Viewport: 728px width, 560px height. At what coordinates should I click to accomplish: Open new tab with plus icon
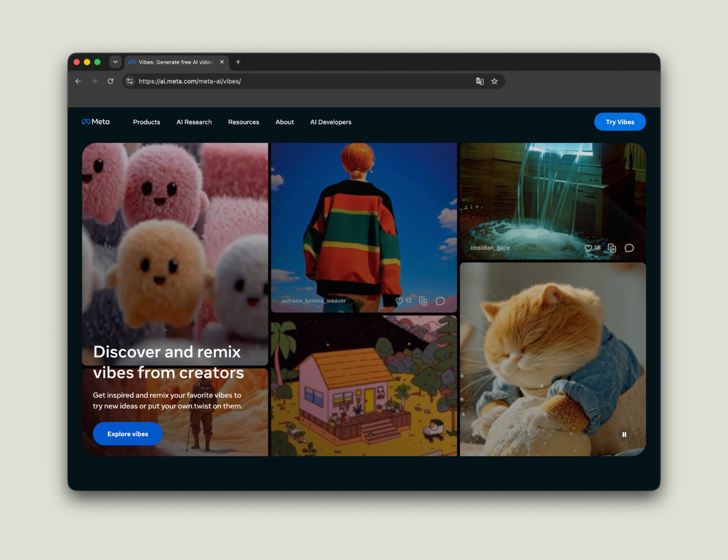click(x=238, y=62)
